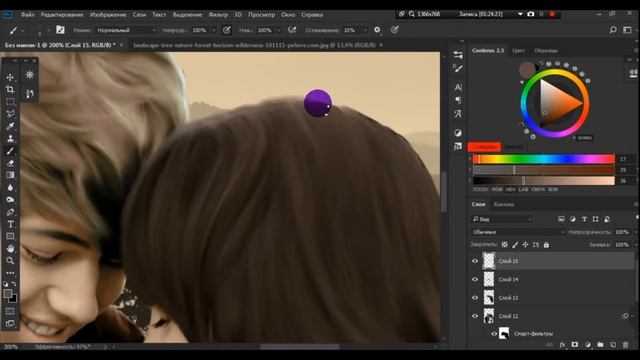Open the Файл menu
This screenshot has height=360, width=640.
(27, 15)
